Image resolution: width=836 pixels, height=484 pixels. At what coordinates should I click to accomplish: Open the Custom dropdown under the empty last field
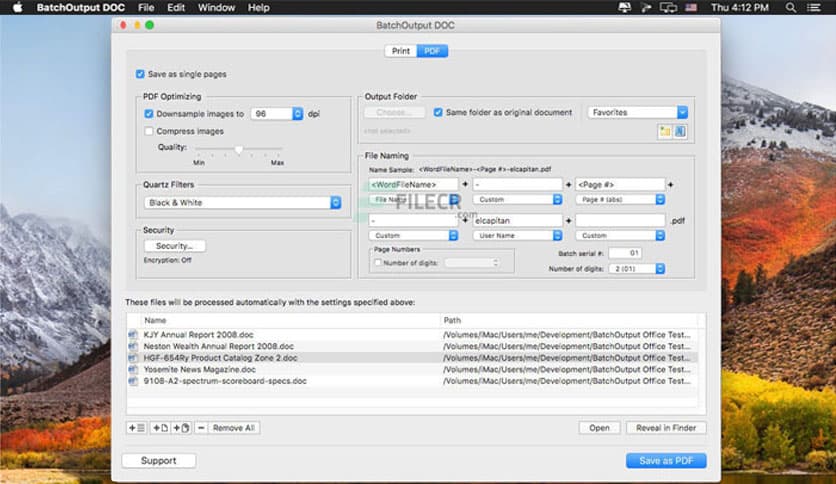click(x=621, y=236)
